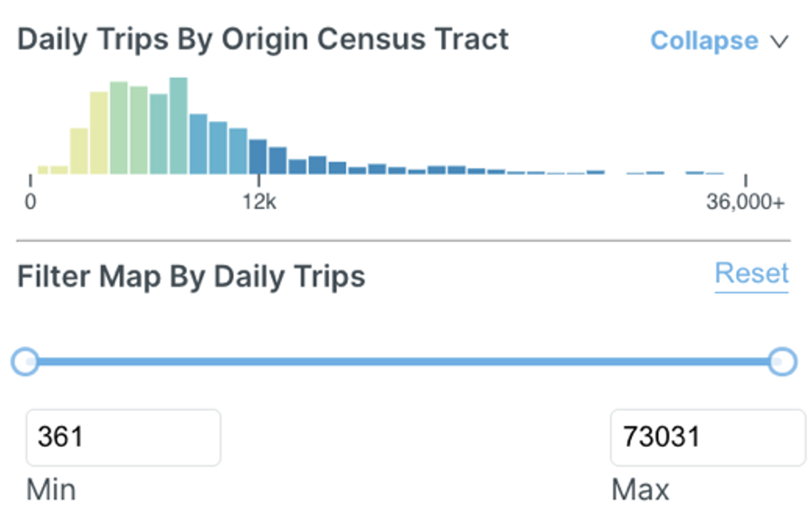This screenshot has width=812, height=528.
Task: Click the 36,000+ axis label
Action: (x=745, y=202)
